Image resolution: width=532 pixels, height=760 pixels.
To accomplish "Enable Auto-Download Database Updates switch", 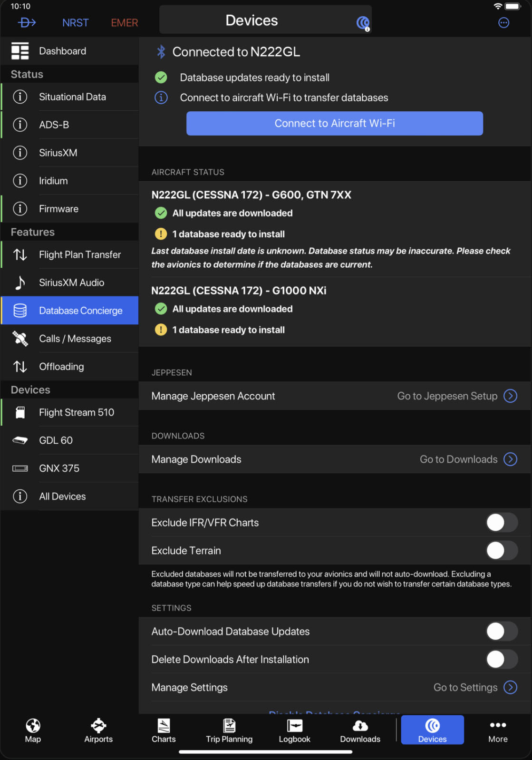I will click(502, 632).
